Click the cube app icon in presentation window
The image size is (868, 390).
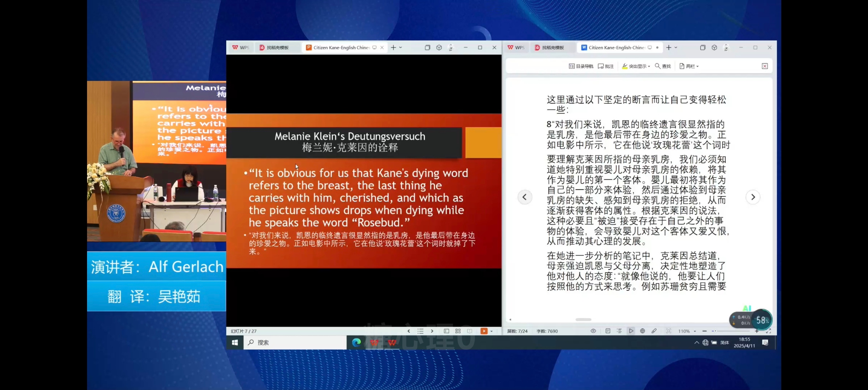pyautogui.click(x=439, y=47)
